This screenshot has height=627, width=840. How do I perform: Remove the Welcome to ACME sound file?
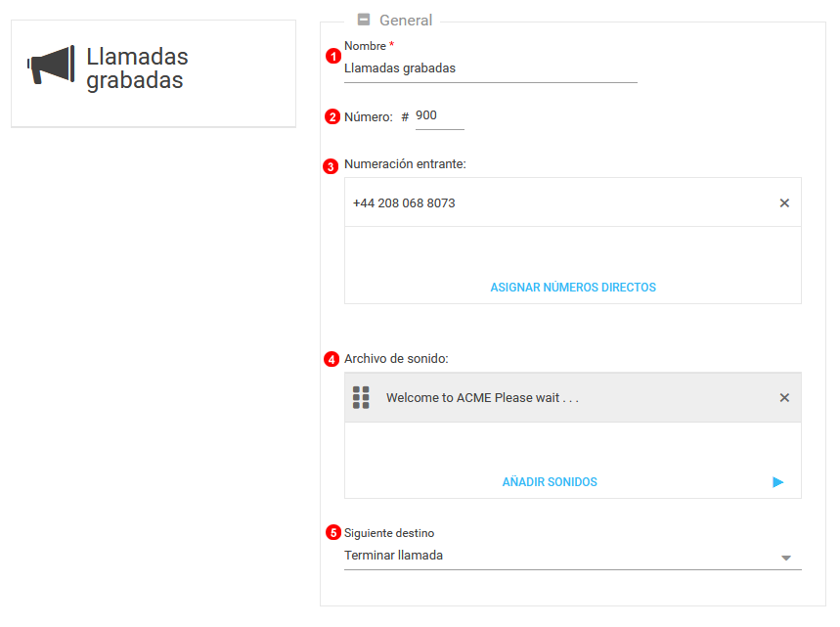pos(784,397)
